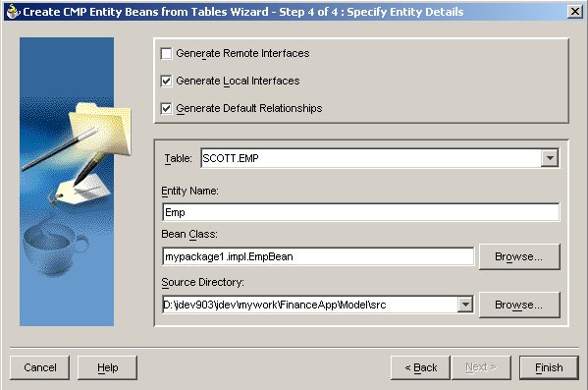Click the wizard title bar icon
Image resolution: width=588 pixels, height=390 pixels.
click(x=13, y=12)
